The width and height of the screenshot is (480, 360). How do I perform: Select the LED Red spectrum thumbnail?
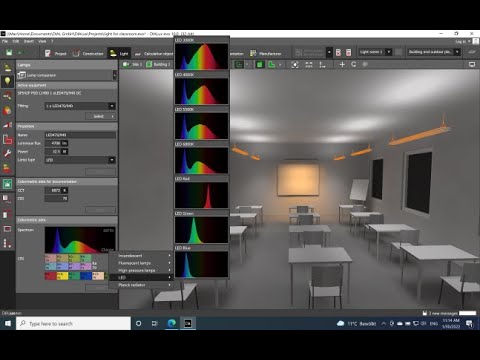(202, 195)
